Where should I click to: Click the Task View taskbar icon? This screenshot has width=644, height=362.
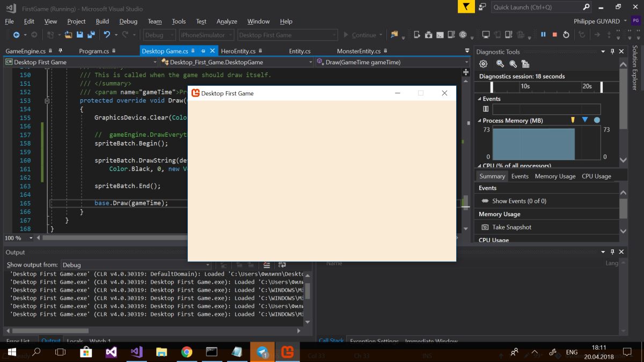61,352
